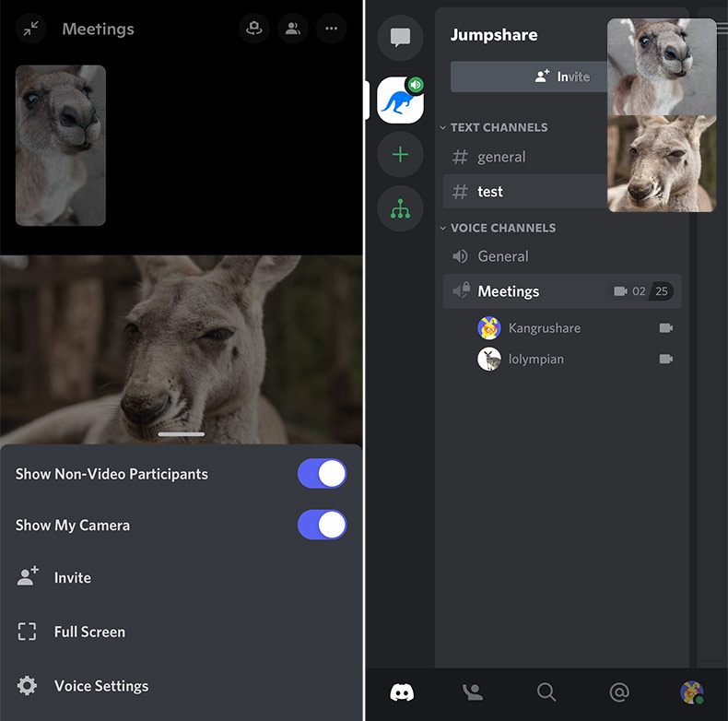The height and width of the screenshot is (721, 728).
Task: Tap the switch camera icon
Action: click(x=254, y=29)
